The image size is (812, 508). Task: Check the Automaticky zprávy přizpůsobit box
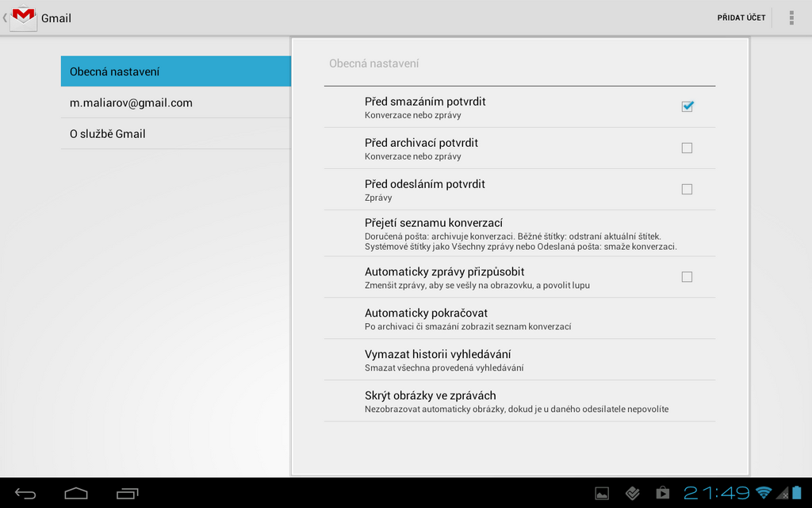[687, 277]
